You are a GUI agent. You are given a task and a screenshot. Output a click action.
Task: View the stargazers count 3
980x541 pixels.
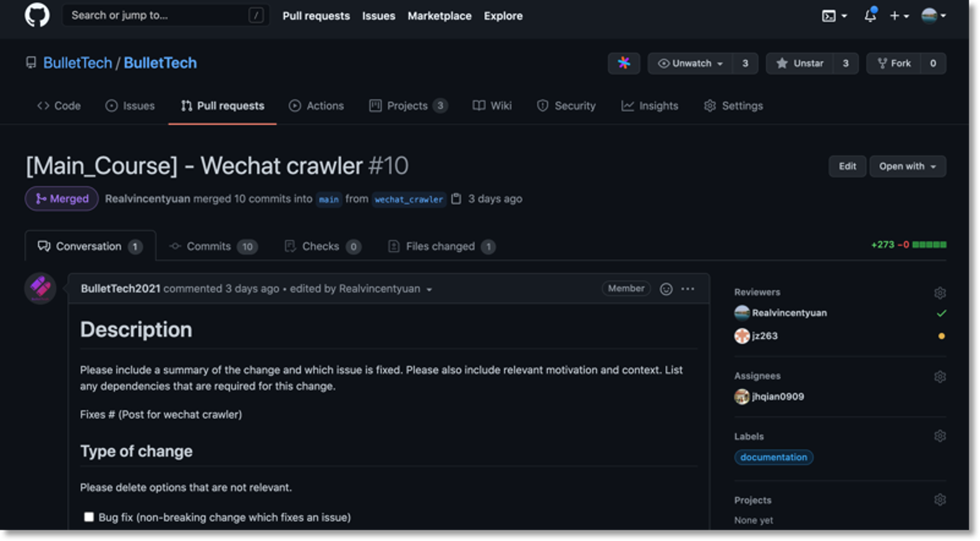coord(846,63)
